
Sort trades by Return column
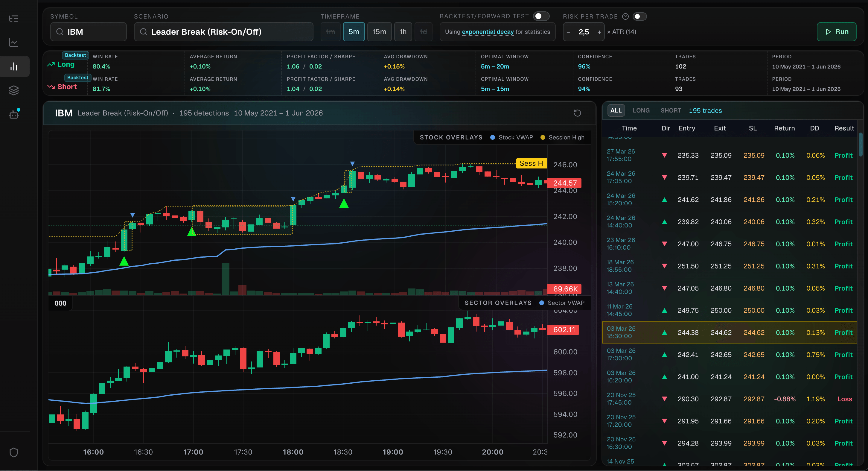(x=785, y=128)
